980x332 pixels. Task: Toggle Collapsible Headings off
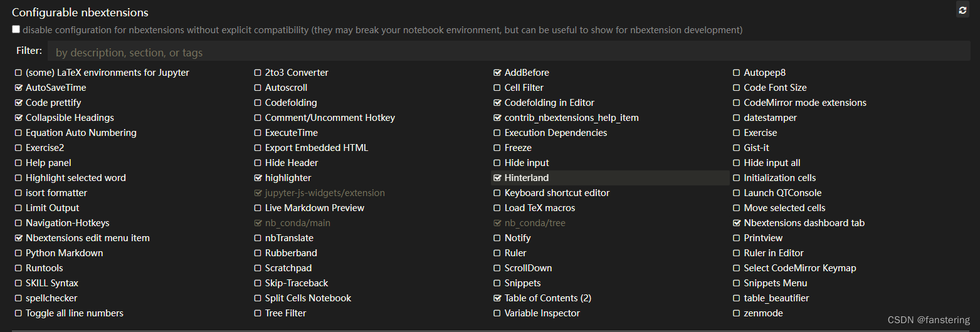[x=19, y=118]
